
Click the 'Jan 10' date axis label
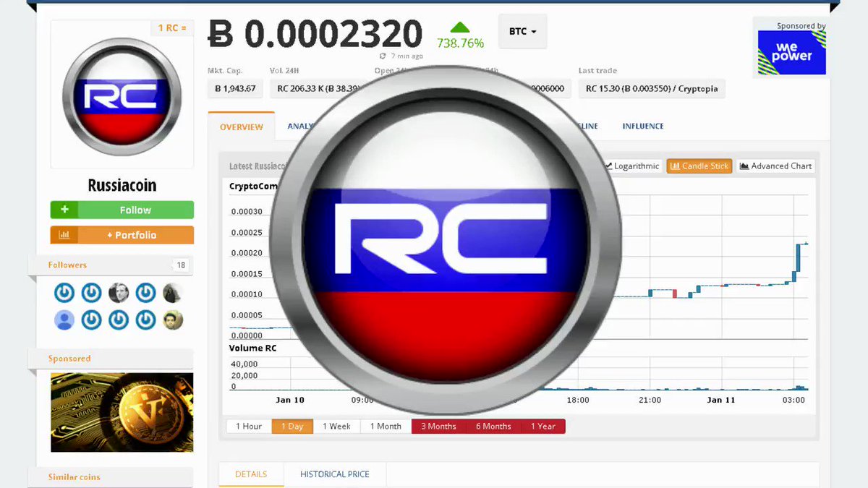[x=290, y=400]
